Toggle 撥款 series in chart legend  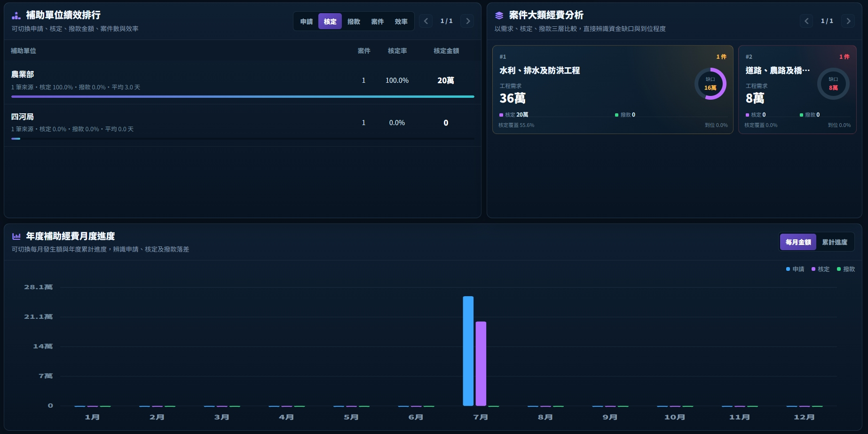click(846, 269)
